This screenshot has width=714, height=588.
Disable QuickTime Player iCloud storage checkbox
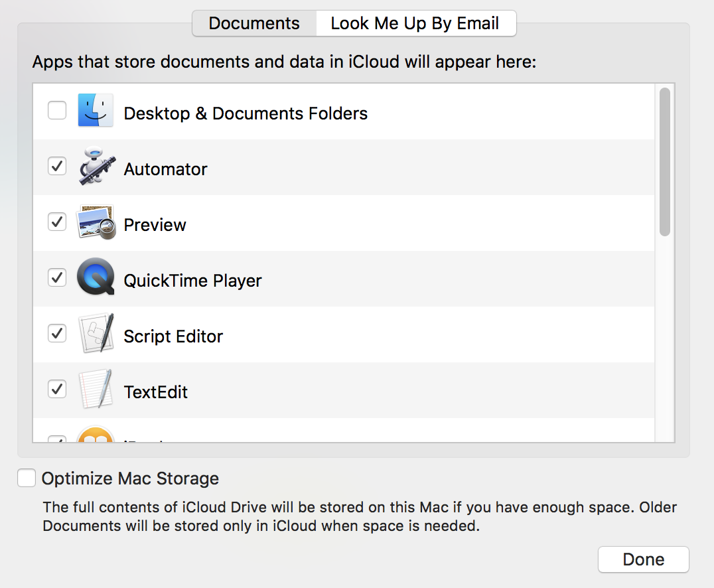(x=57, y=277)
